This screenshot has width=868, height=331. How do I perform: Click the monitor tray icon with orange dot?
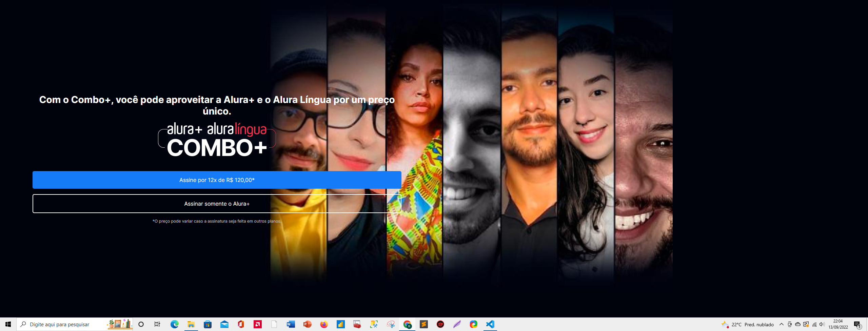coord(806,324)
